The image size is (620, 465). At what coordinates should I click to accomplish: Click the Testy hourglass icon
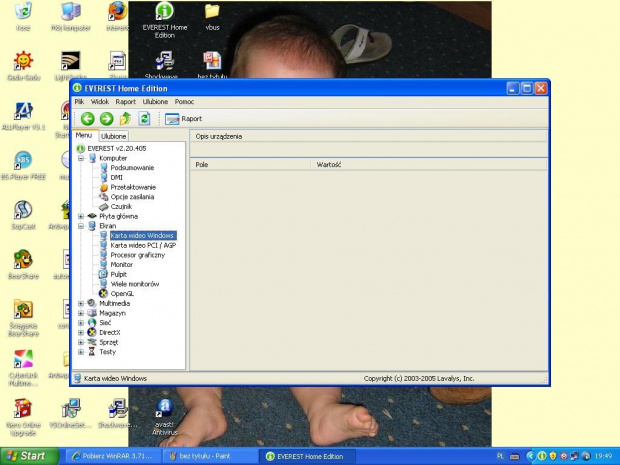[92, 352]
